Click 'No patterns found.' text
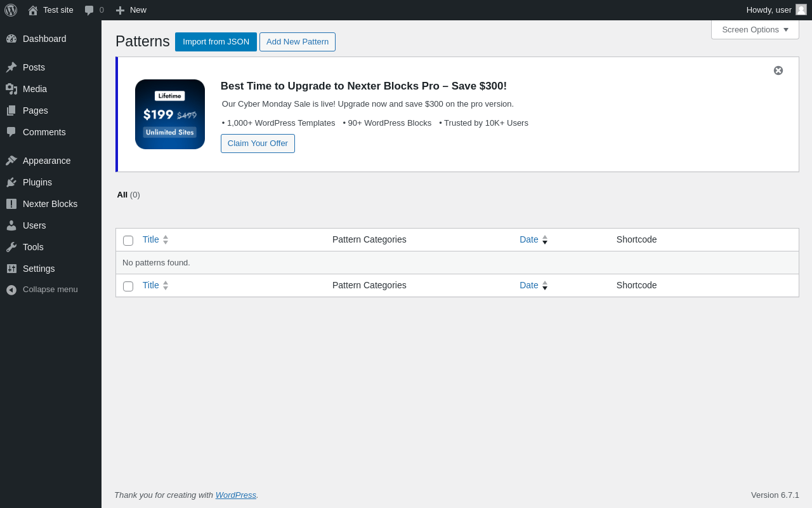This screenshot has height=508, width=812. [156, 262]
